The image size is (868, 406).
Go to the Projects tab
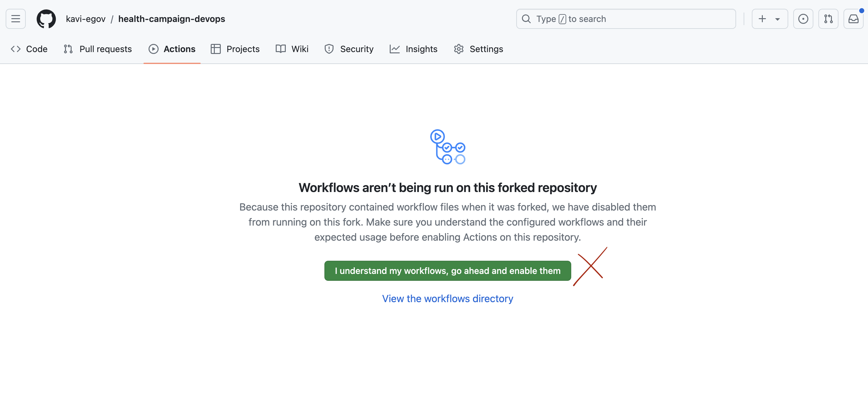tap(235, 49)
